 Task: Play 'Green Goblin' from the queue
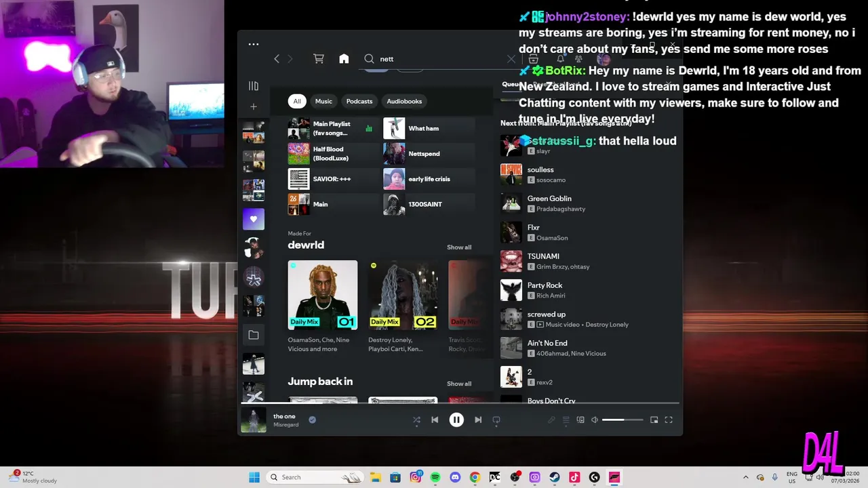pos(587,203)
